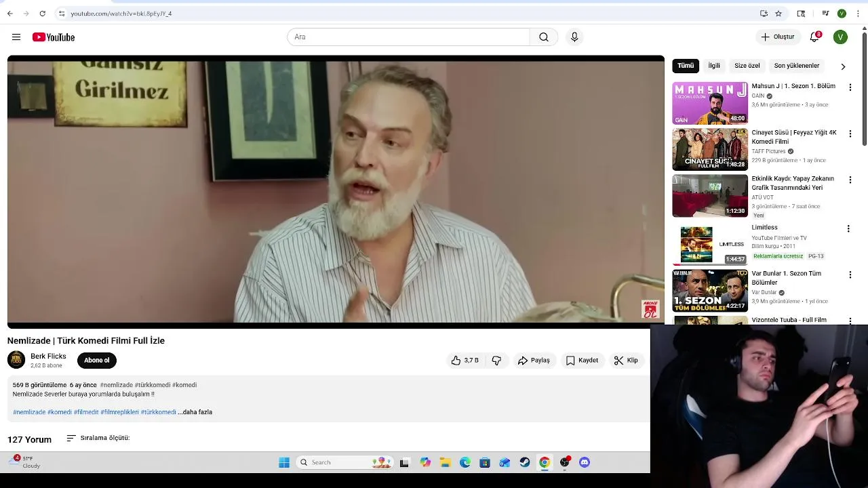Open the #filmreplikleri hashtag link
Viewport: 868px width, 488px height.
click(x=119, y=412)
